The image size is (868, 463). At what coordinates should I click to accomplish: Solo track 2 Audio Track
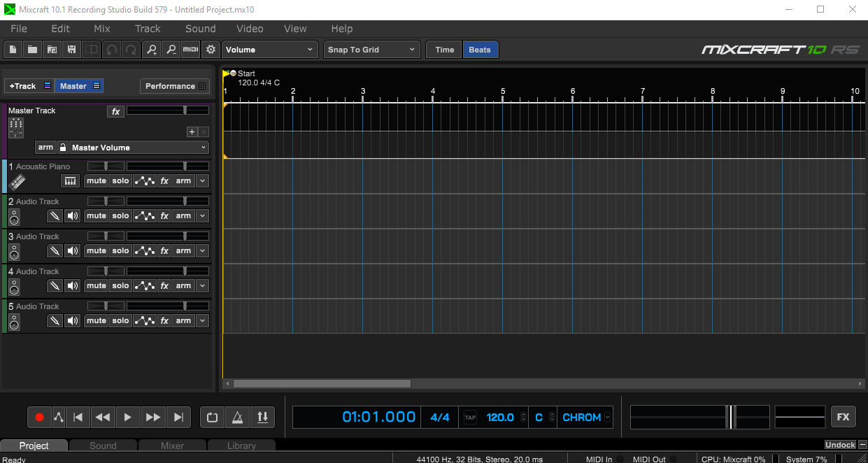click(120, 216)
